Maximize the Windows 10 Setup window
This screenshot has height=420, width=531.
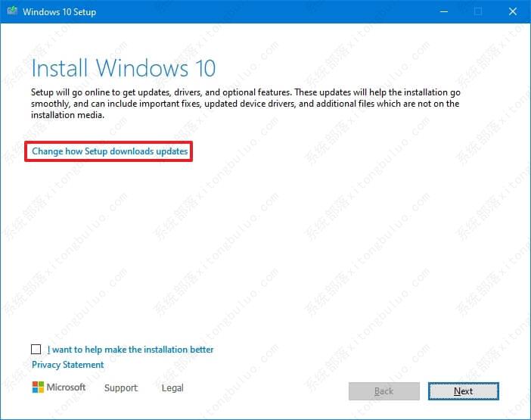[478, 11]
